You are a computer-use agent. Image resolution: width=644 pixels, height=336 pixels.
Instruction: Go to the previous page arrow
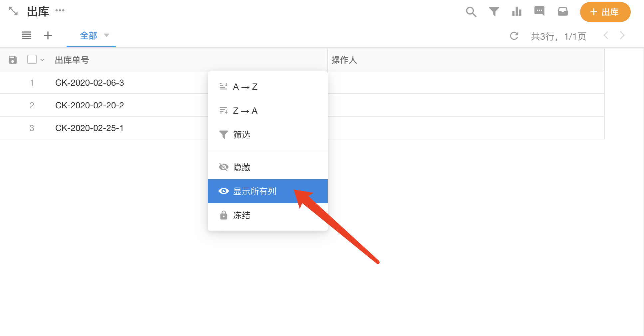(606, 35)
